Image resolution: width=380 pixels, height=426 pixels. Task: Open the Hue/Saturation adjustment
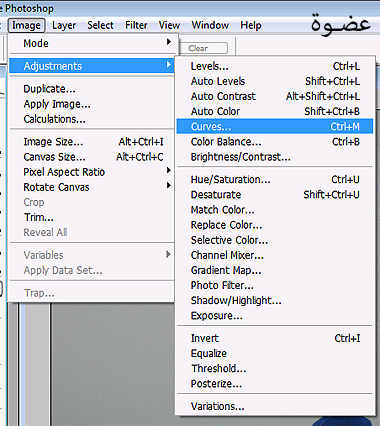click(275, 179)
